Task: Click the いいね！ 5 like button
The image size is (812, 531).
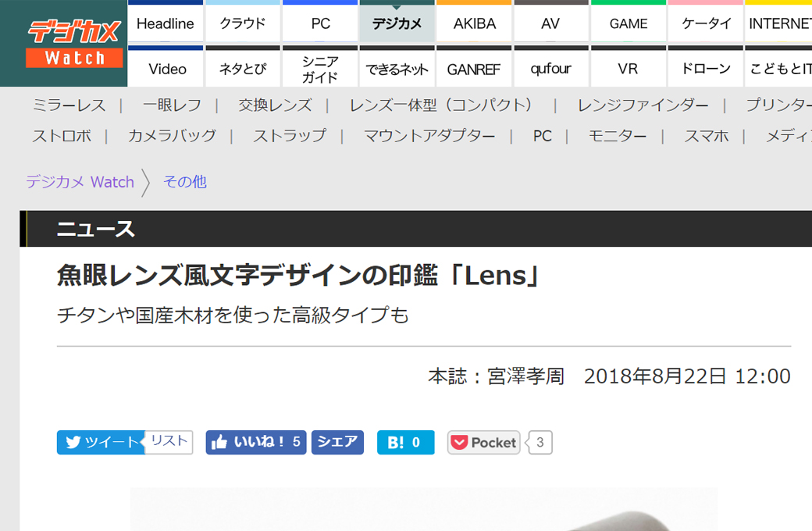Action: click(x=256, y=443)
